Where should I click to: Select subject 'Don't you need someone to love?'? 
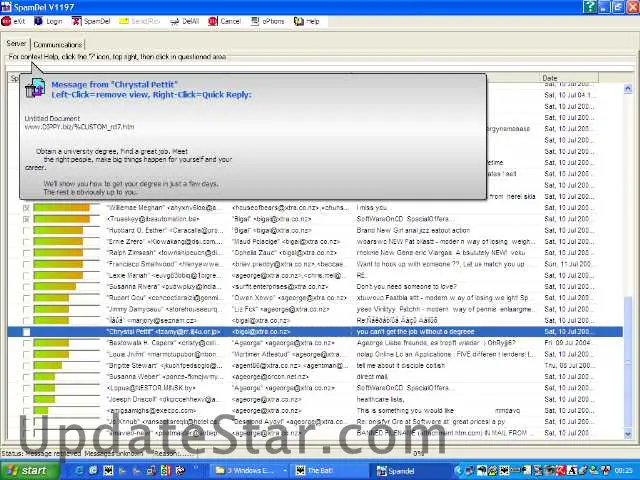click(406, 287)
